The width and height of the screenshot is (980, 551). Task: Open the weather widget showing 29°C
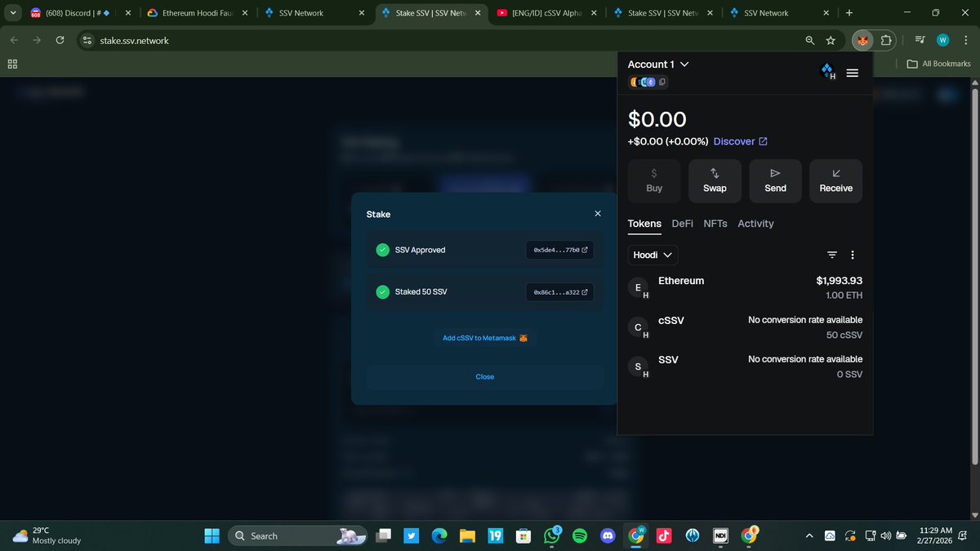click(x=47, y=535)
